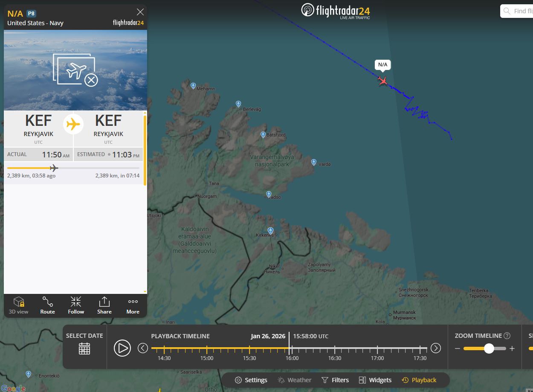533x392 pixels.
Task: Open the 3D view of the flight
Action: 18,305
